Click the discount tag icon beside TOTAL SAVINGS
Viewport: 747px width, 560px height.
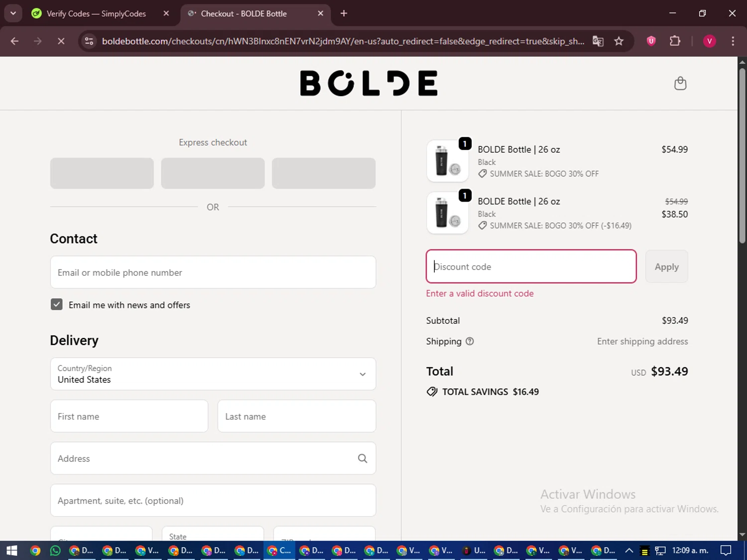(432, 392)
